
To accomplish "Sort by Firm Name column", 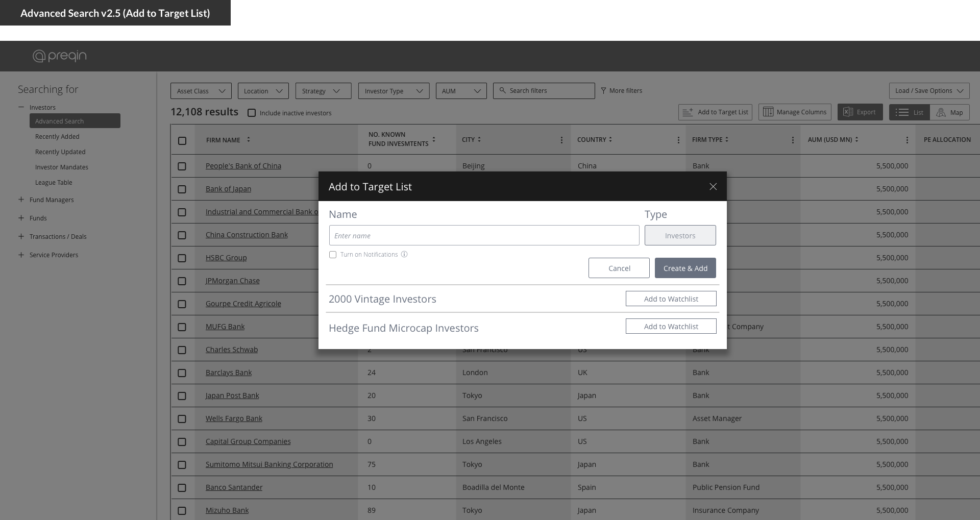I will 249,139.
